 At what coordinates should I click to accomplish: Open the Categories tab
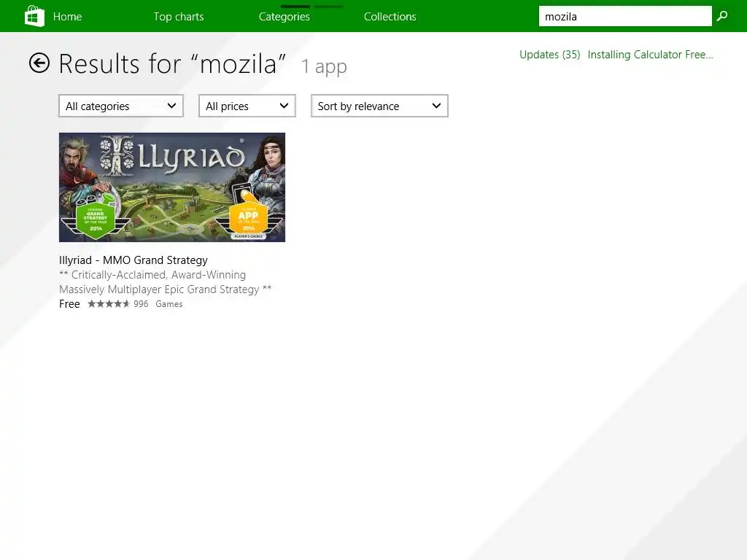click(x=285, y=17)
